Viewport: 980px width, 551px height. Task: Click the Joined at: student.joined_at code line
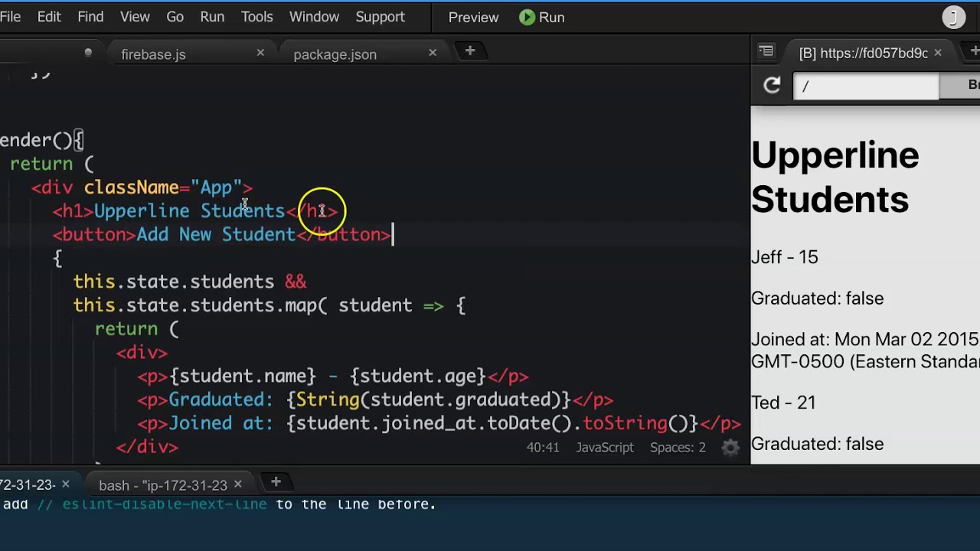click(x=439, y=424)
